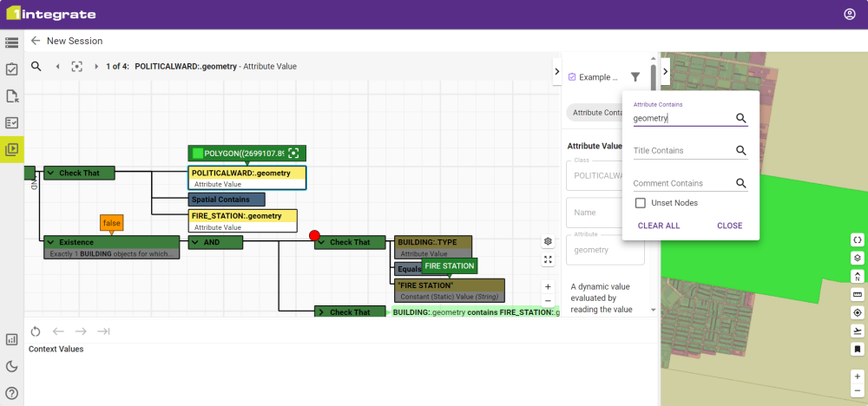Toggle the red breakpoint on Check That
This screenshot has width=868, height=406.
[x=314, y=235]
